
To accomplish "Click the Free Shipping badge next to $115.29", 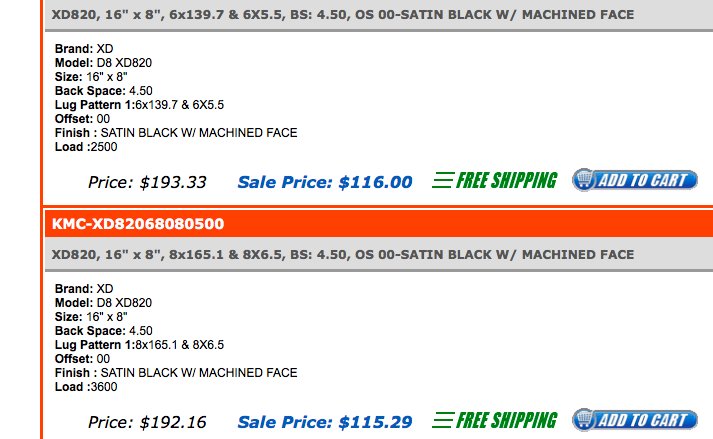I will point(495,420).
